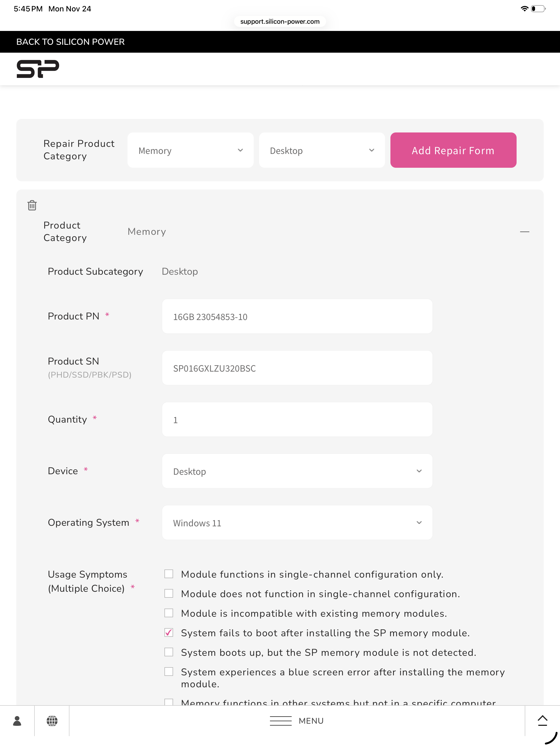Screen dimensions: 560x747
Task: Tap the scroll-to-top arrow icon
Action: [x=542, y=720]
